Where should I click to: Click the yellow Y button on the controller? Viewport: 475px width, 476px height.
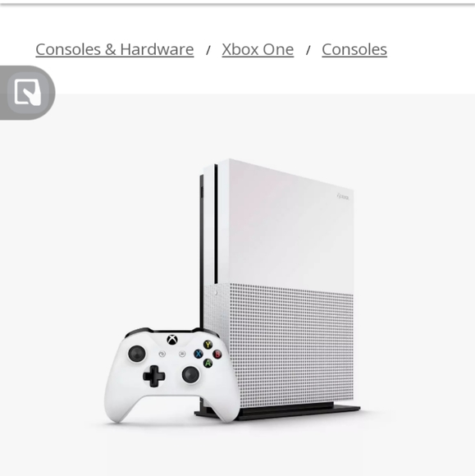point(208,345)
